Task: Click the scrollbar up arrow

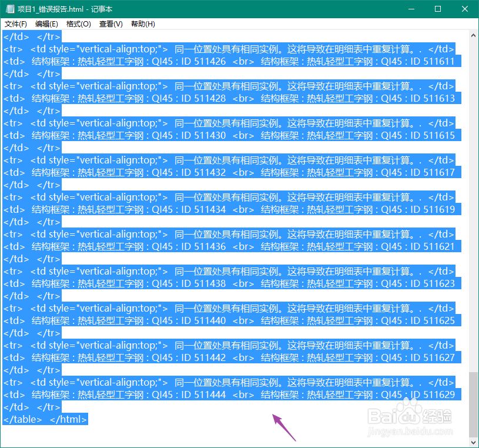Action: click(473, 35)
